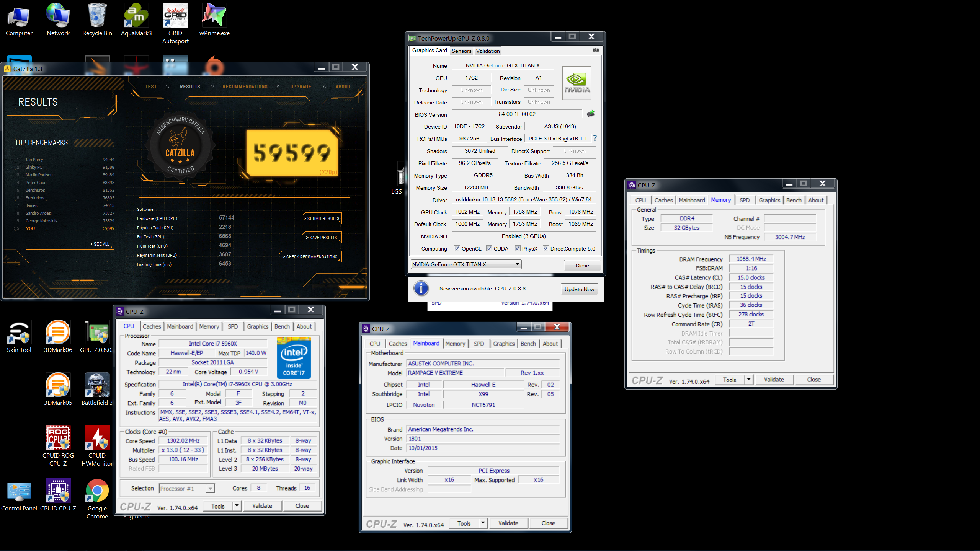The image size is (980, 551).
Task: Click the Catzilla certified badge
Action: coord(180,147)
